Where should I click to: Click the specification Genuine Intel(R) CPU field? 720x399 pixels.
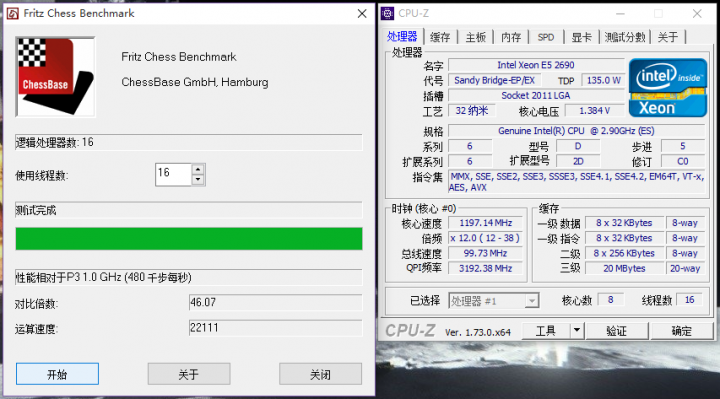[x=576, y=131]
